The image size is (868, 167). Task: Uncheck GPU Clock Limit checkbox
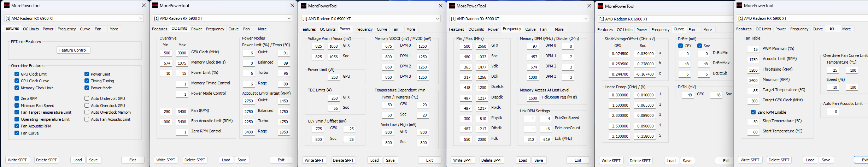17,74
